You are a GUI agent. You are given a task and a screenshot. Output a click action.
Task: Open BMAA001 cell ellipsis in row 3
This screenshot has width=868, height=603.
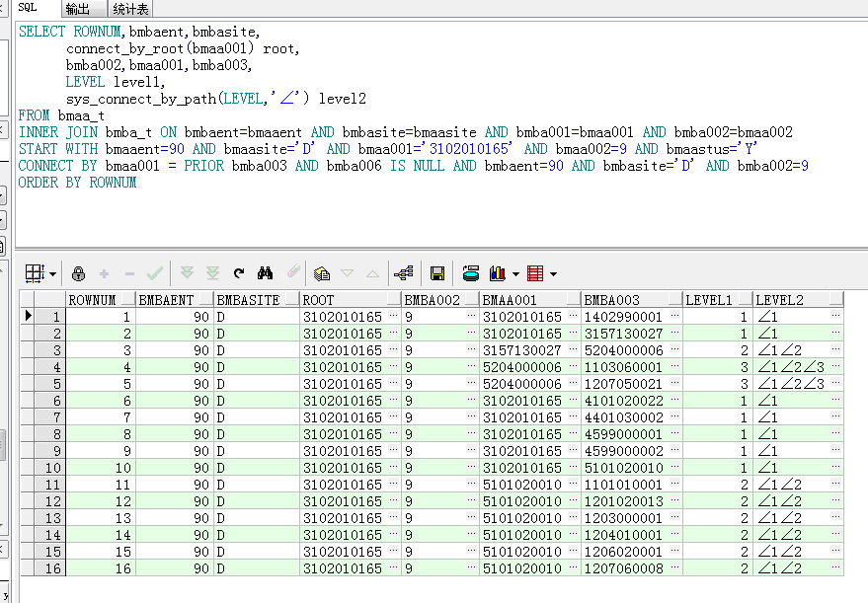click(x=574, y=349)
